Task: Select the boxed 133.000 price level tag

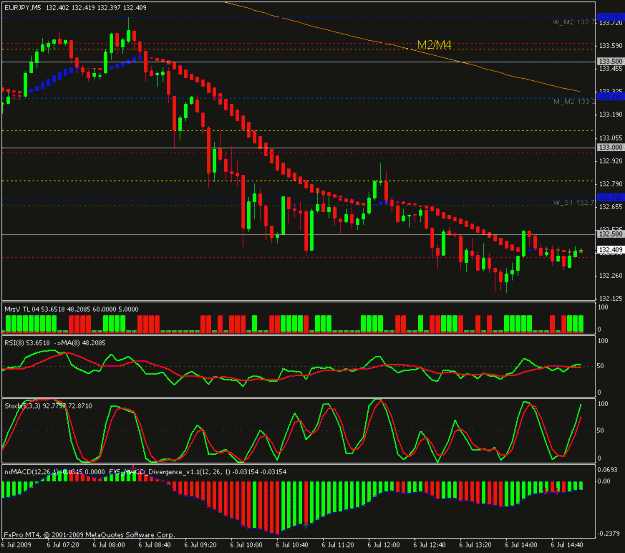Action: click(610, 148)
